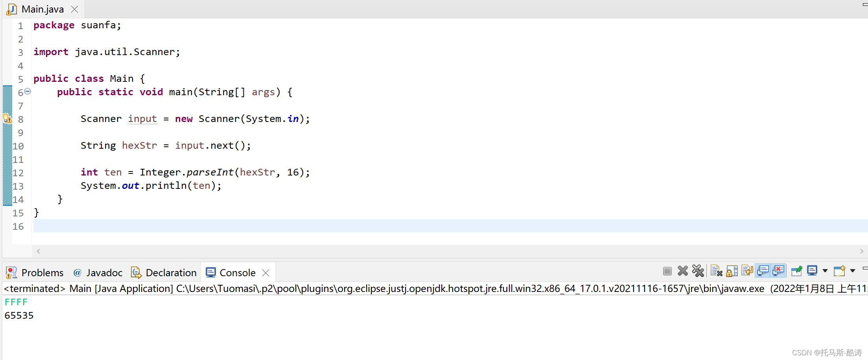Click Remove Launch single X icon
This screenshot has height=360, width=868.
pos(683,271)
